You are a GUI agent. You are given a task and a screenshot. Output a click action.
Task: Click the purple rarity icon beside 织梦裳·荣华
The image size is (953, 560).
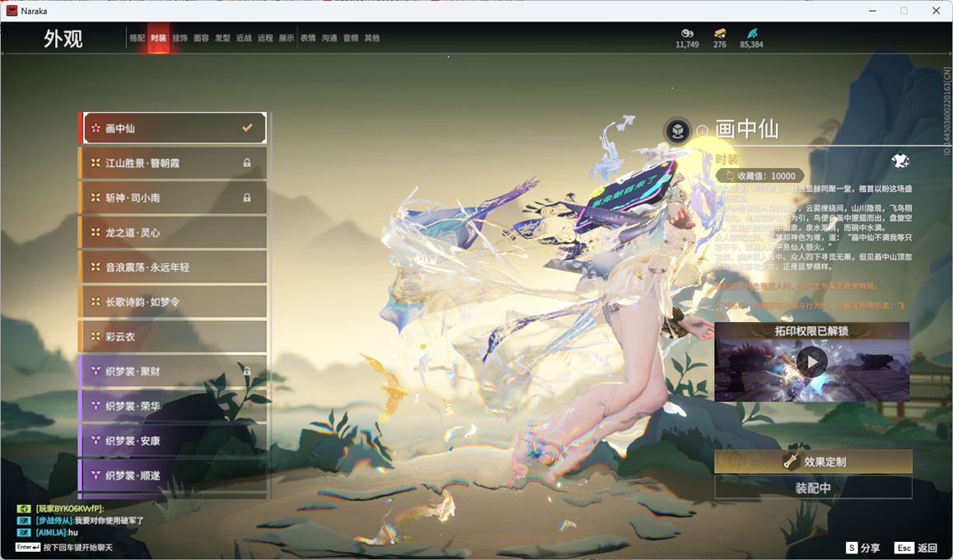96,406
